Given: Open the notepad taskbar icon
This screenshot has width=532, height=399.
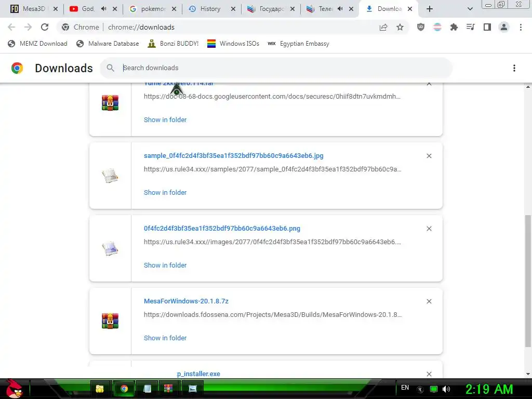Looking at the screenshot, I should [147, 389].
